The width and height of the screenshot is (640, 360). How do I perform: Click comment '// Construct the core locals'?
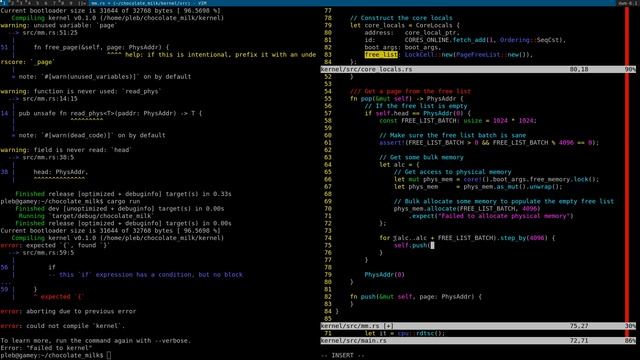tap(401, 18)
